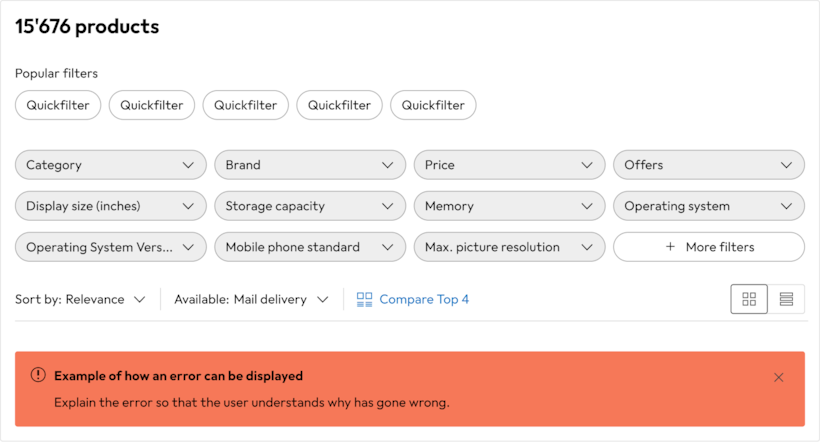
Task: Open the Memory filter dropdown
Action: click(x=509, y=206)
